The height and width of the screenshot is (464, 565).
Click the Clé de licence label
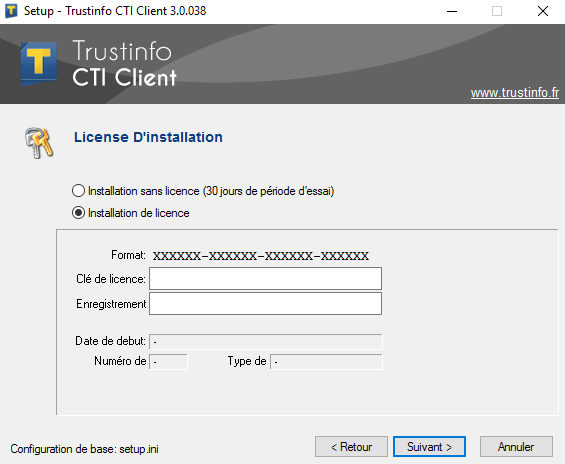click(111, 279)
